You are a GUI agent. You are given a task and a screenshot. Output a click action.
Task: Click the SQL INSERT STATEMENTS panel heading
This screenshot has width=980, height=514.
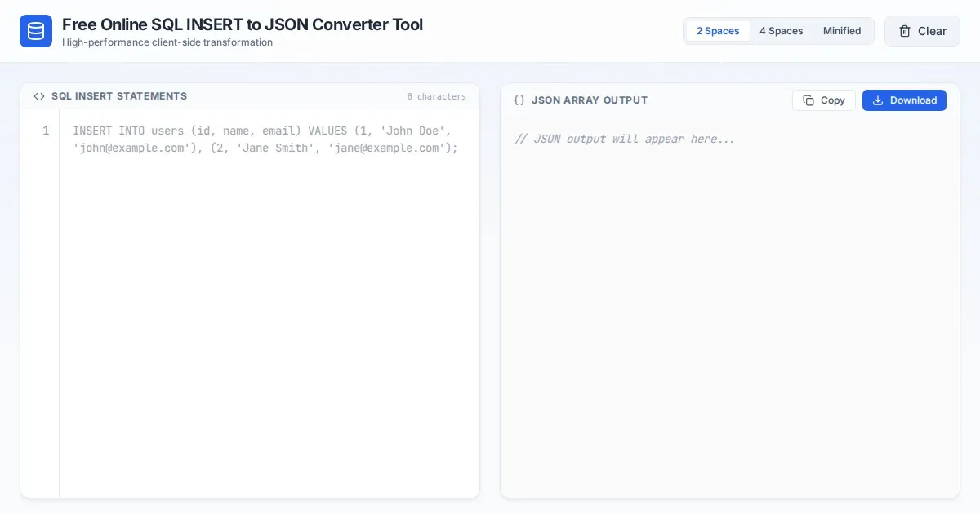pos(119,96)
